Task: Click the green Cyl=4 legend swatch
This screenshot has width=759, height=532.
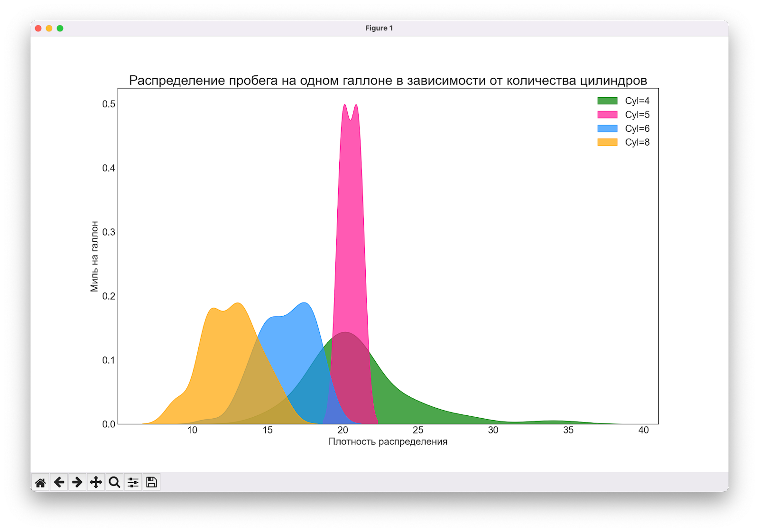Action: 607,101
